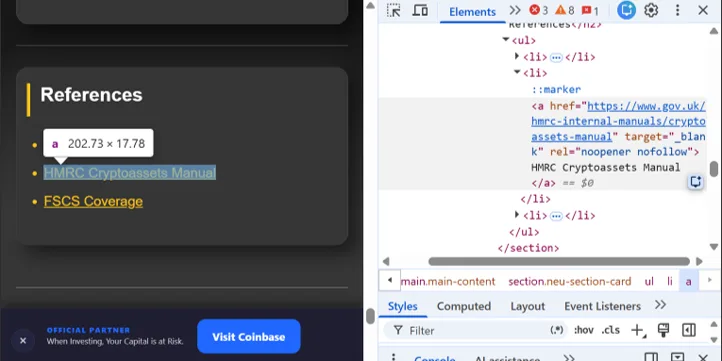Expand the first collapsed li node
Viewport: 722px width, 361px height.
[517, 56]
